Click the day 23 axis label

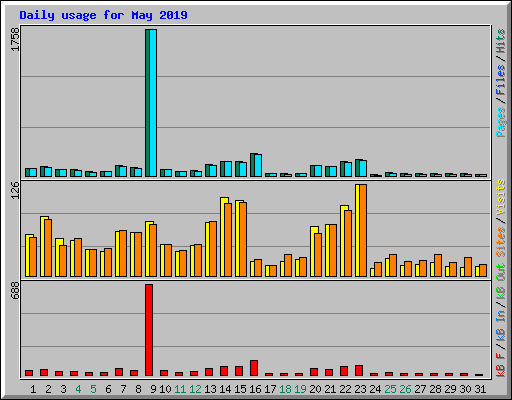(360, 389)
